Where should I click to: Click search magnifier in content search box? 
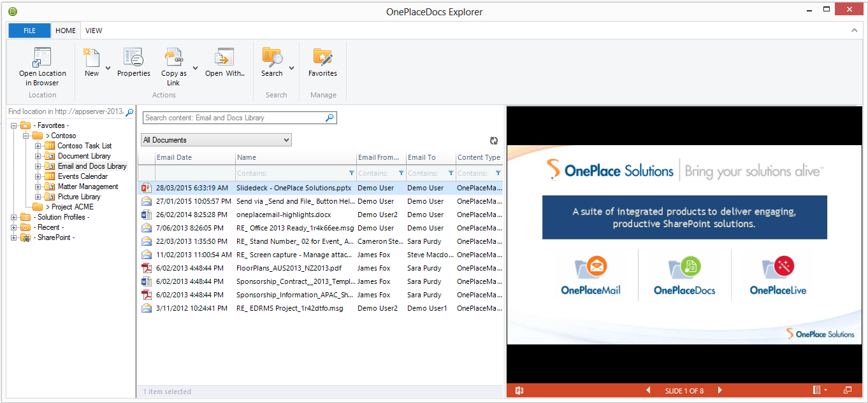[x=329, y=118]
